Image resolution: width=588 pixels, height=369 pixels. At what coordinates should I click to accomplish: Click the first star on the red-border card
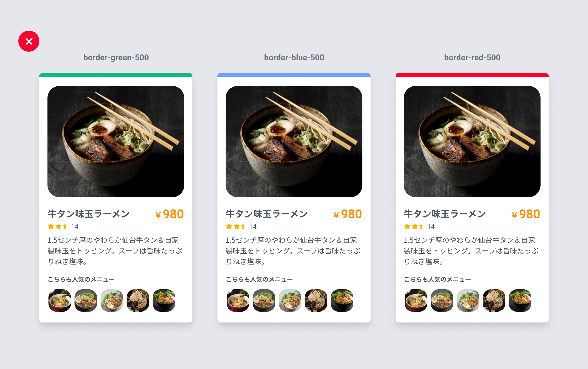407,226
